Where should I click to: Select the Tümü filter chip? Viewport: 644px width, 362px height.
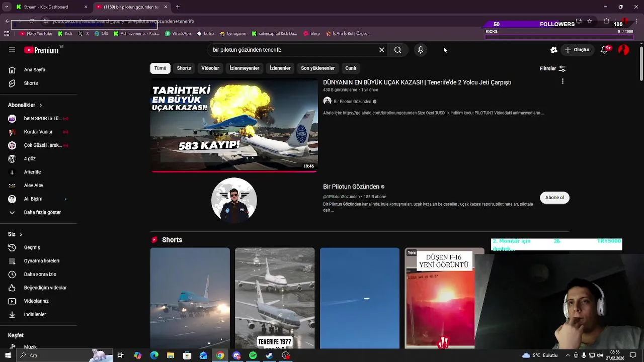tap(160, 68)
